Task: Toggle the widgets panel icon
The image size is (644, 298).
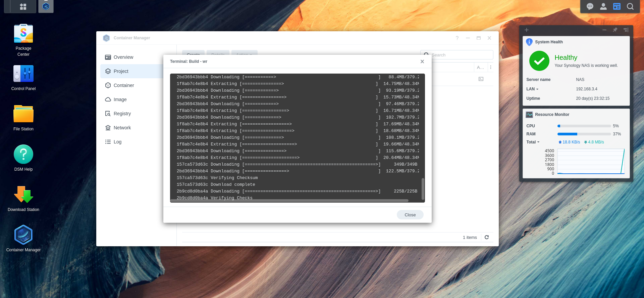Action: pos(617,6)
